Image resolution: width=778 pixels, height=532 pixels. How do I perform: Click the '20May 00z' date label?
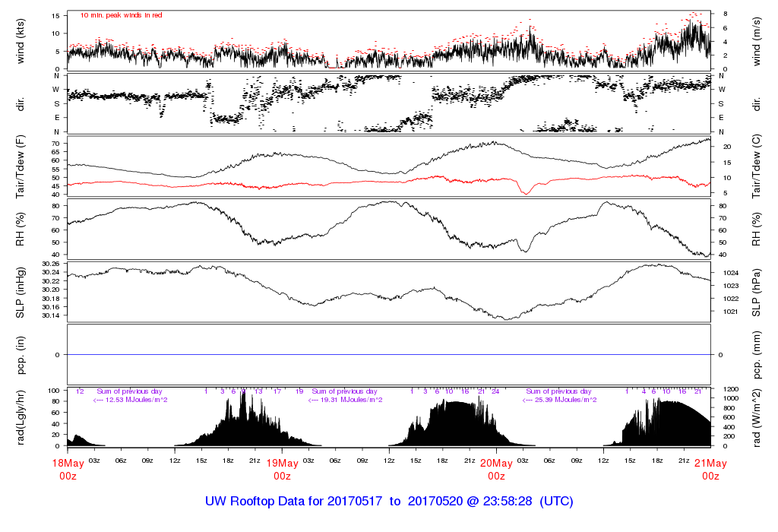click(x=496, y=469)
